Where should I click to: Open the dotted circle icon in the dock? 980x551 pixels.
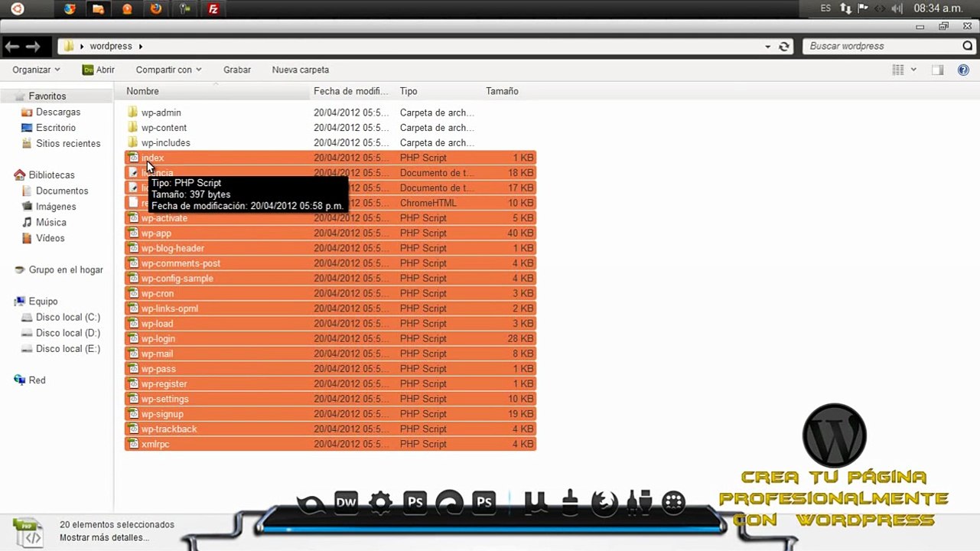[673, 503]
